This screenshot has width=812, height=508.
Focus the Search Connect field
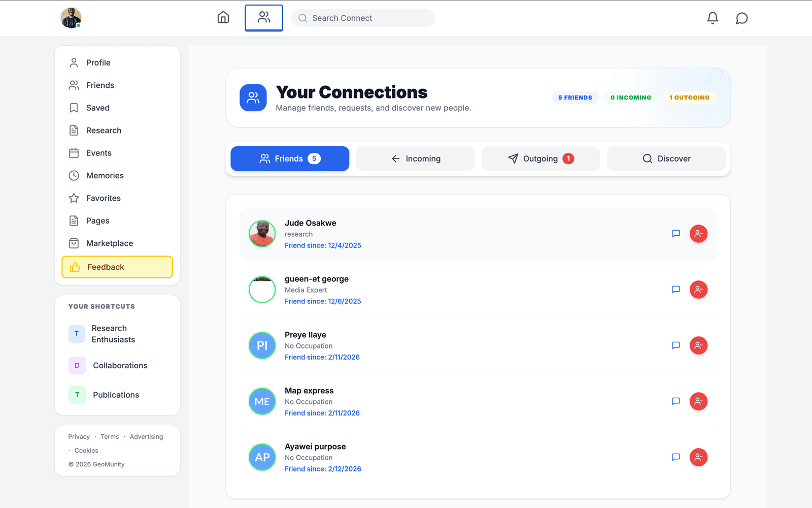[363, 18]
